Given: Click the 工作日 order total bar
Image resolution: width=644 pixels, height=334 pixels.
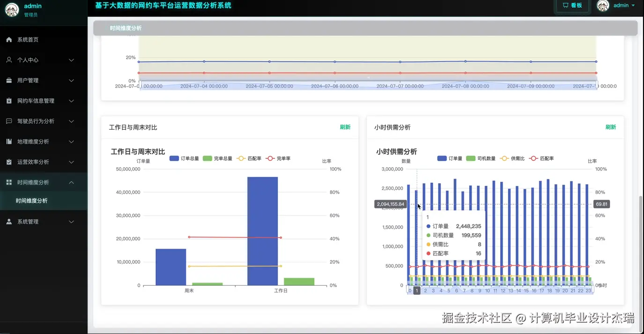Looking at the screenshot, I should pos(262,231).
